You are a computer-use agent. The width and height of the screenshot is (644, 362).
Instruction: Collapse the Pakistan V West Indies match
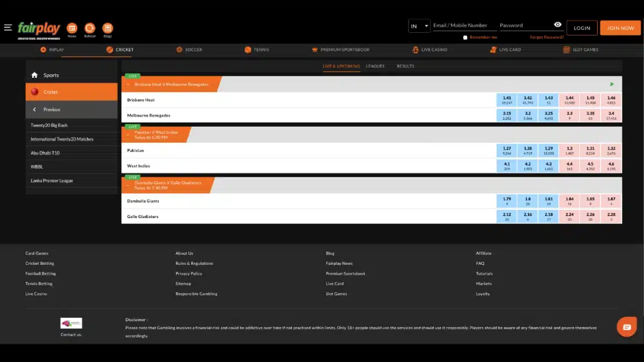coord(128,135)
